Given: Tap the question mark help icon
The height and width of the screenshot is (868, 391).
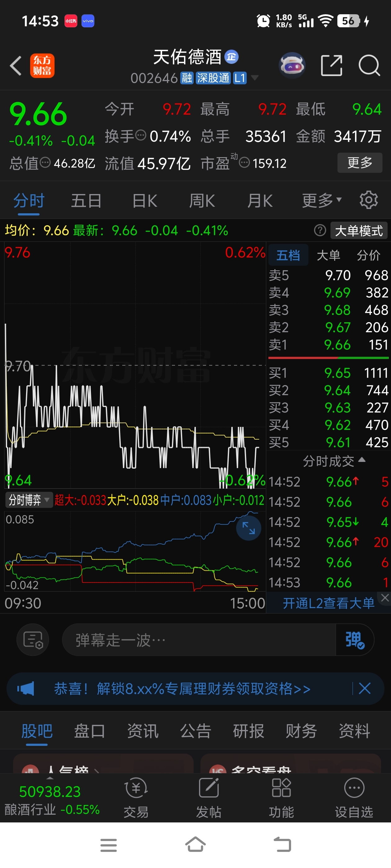Looking at the screenshot, I should [320, 230].
